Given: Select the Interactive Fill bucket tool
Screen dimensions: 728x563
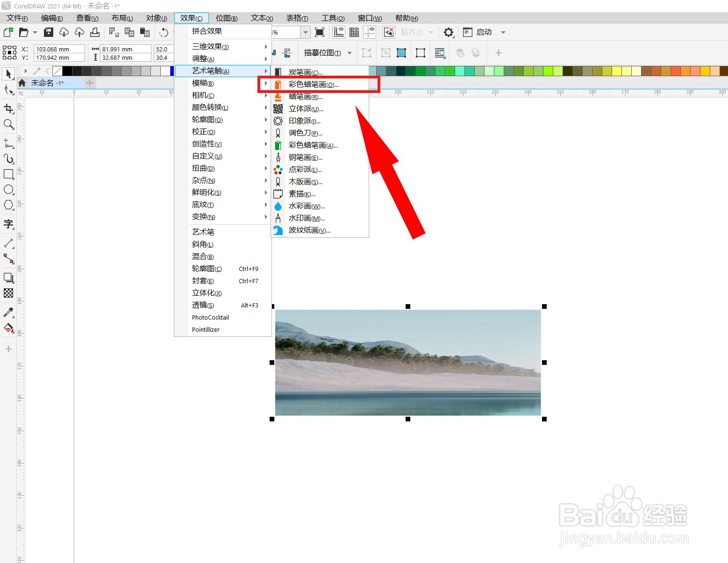Looking at the screenshot, I should pos(8,328).
